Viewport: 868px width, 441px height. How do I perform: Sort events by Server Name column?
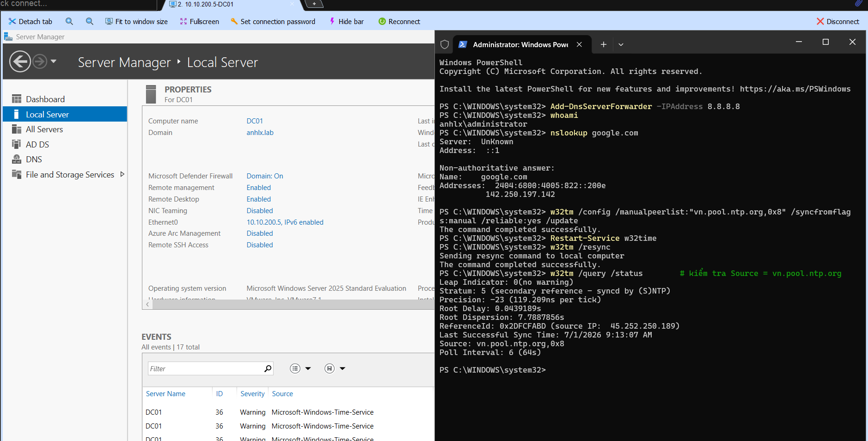point(165,394)
